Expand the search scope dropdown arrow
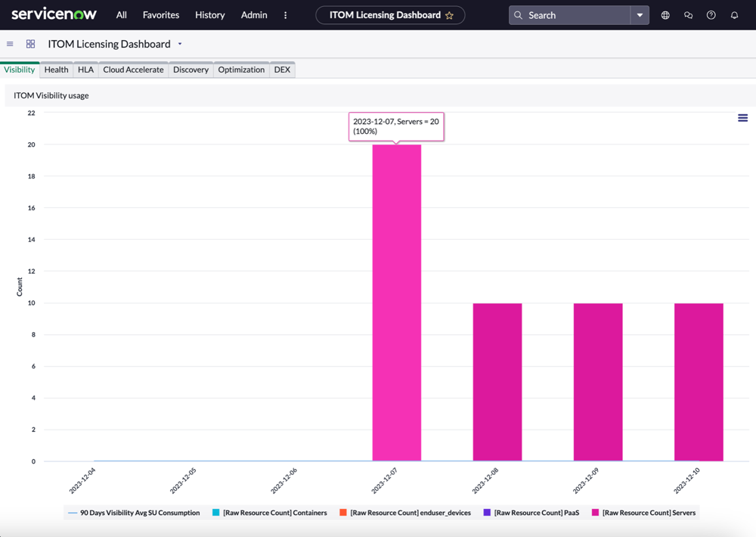This screenshot has height=537, width=756. [x=640, y=15]
